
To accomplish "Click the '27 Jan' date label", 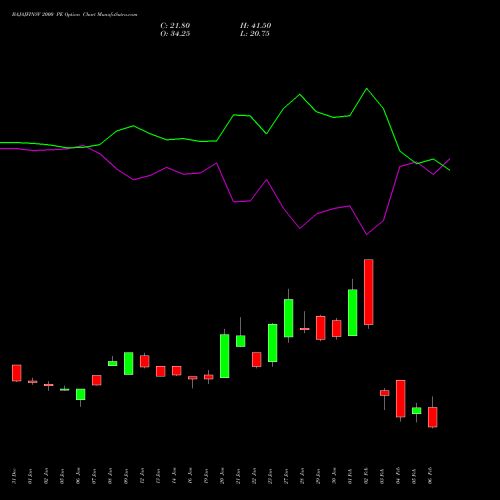I will (286, 476).
